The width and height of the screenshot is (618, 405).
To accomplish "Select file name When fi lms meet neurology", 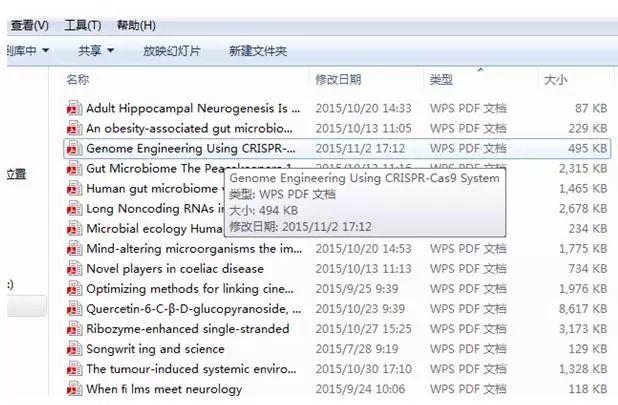I will click(164, 389).
